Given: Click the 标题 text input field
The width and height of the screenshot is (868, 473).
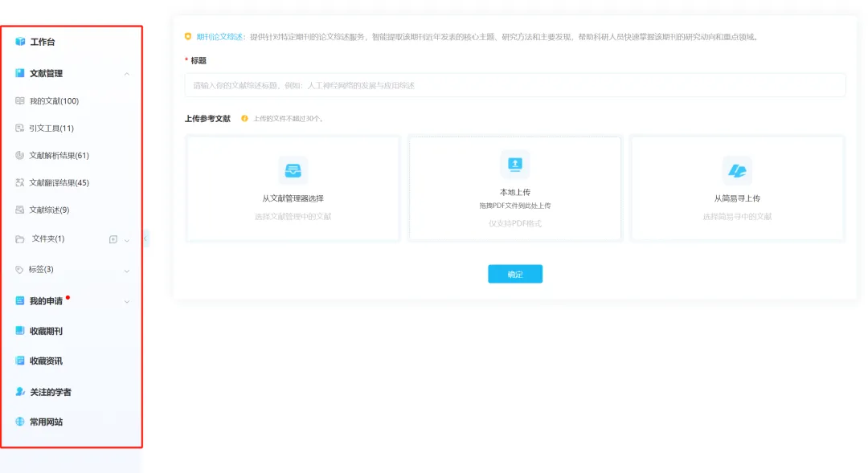Looking at the screenshot, I should [x=514, y=85].
